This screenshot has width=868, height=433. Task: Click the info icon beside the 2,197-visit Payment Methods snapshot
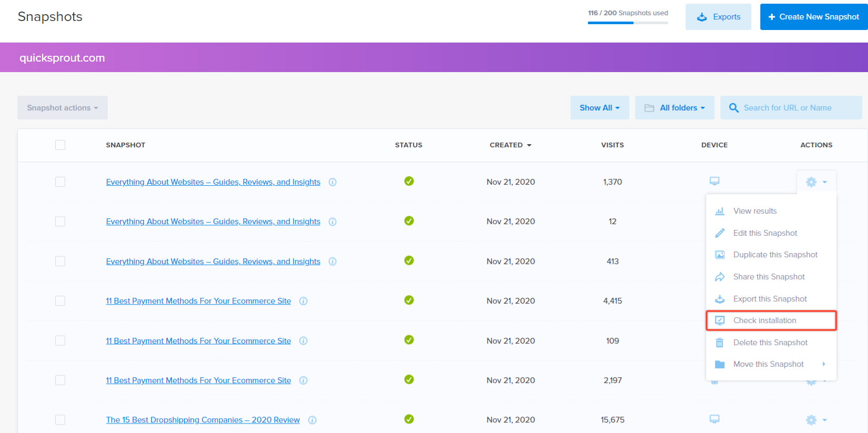(x=303, y=380)
